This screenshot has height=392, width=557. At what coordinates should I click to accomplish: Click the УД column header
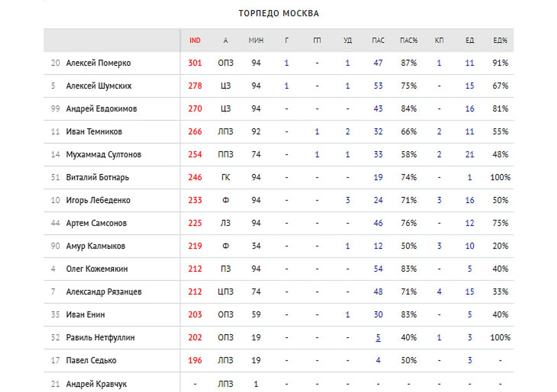click(348, 40)
